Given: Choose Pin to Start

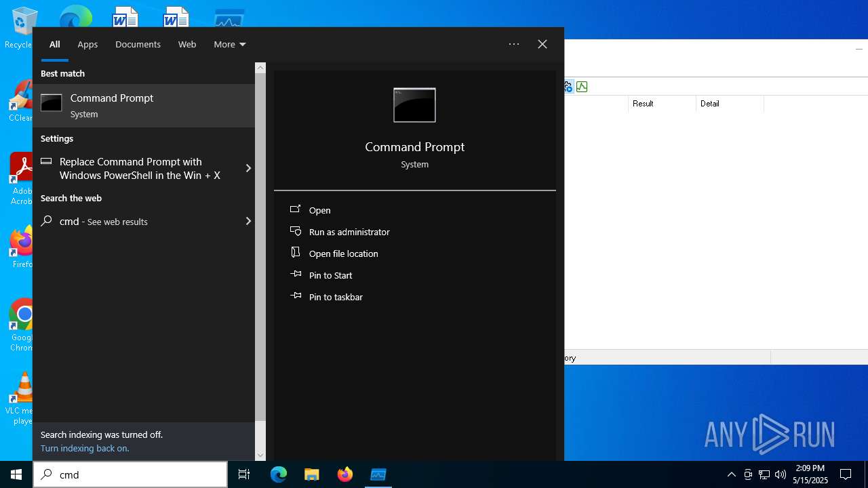Looking at the screenshot, I should 330,275.
